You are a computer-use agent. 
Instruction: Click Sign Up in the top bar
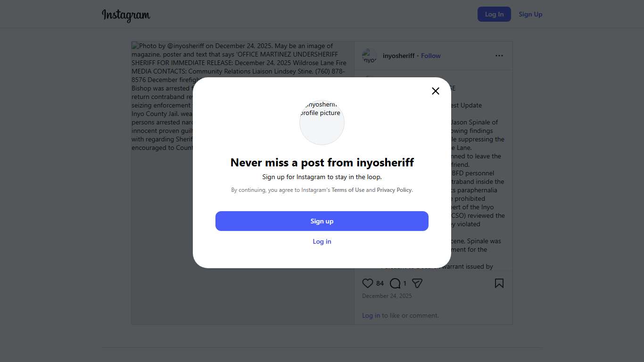pyautogui.click(x=530, y=14)
